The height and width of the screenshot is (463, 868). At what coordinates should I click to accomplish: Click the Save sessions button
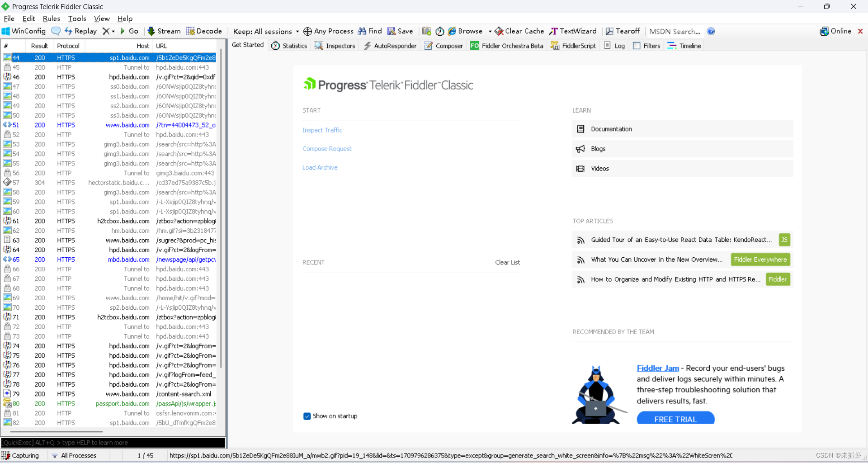point(400,31)
